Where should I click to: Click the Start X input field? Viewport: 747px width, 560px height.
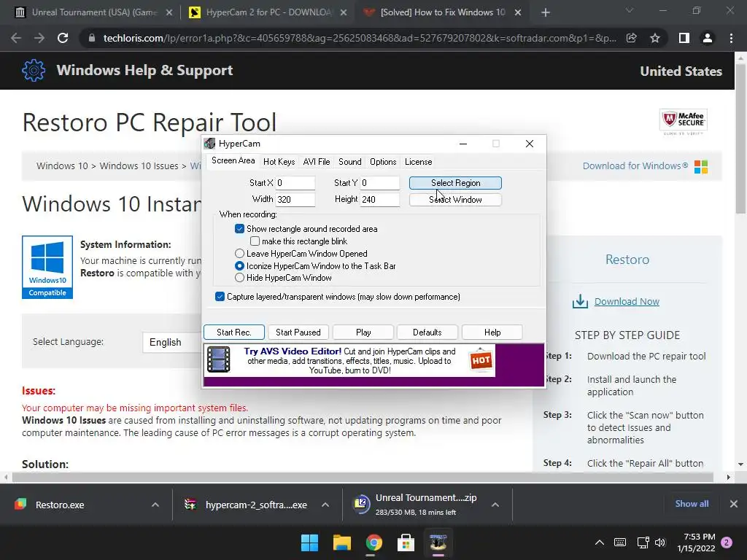(295, 183)
